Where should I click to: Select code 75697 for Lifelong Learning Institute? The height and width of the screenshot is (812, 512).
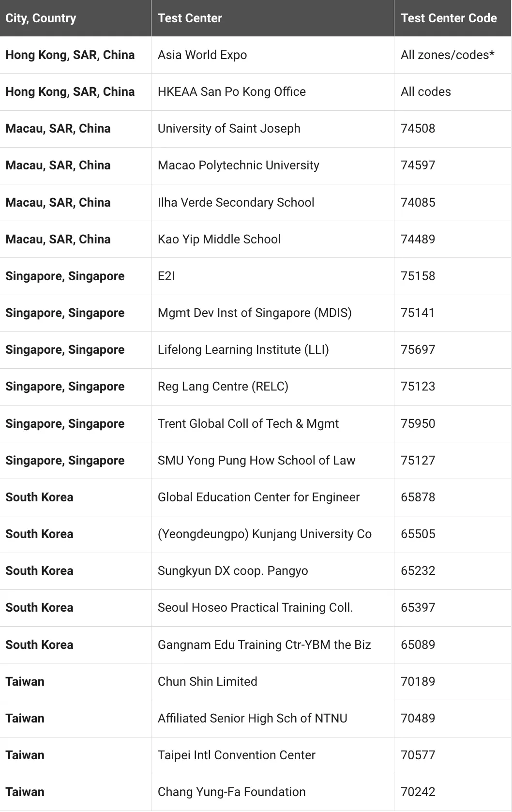[418, 350]
